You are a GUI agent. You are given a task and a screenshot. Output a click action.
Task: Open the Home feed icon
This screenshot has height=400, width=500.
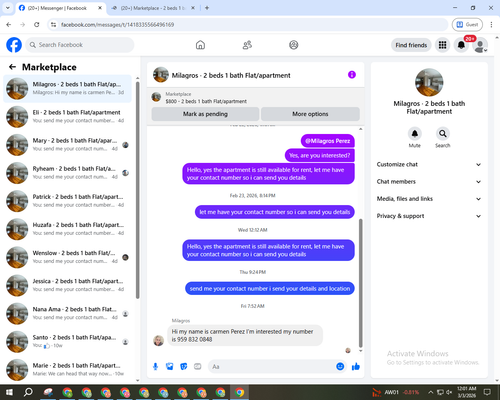(x=200, y=45)
